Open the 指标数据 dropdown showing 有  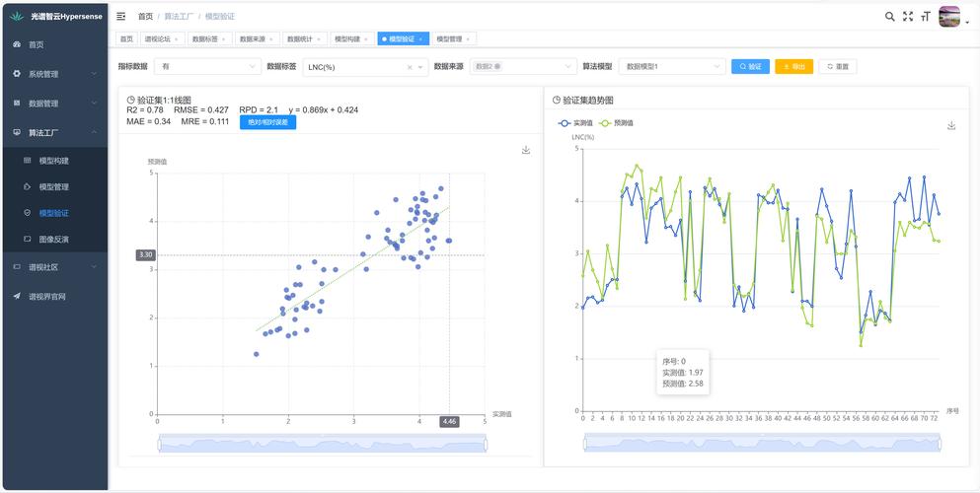tap(207, 66)
